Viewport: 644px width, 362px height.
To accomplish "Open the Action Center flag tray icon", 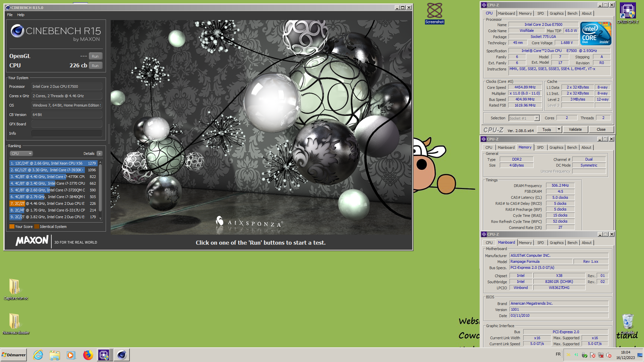I will click(593, 355).
